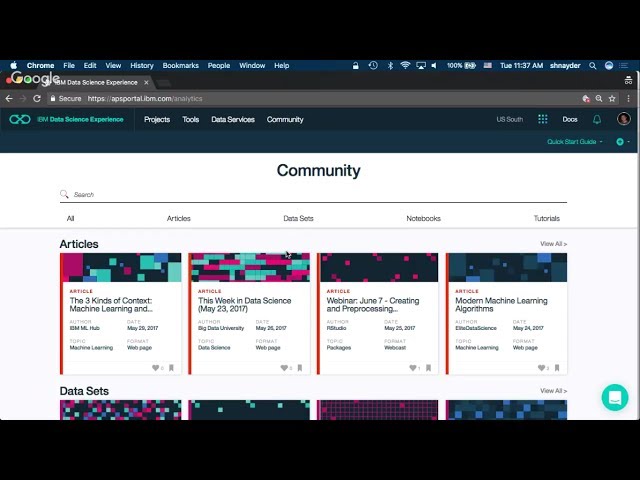The image size is (640, 480).
Task: Click the Webinar June 7 article thumbnail
Action: [x=379, y=267]
